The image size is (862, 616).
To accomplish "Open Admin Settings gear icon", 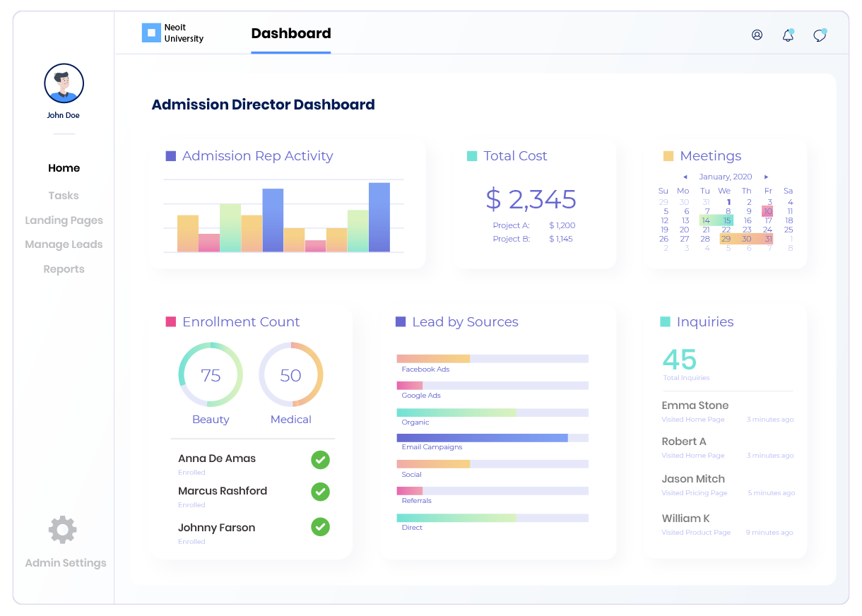I will coord(62,530).
